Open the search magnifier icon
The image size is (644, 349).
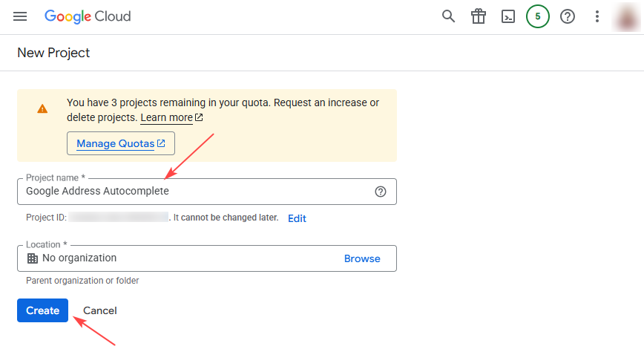[448, 16]
